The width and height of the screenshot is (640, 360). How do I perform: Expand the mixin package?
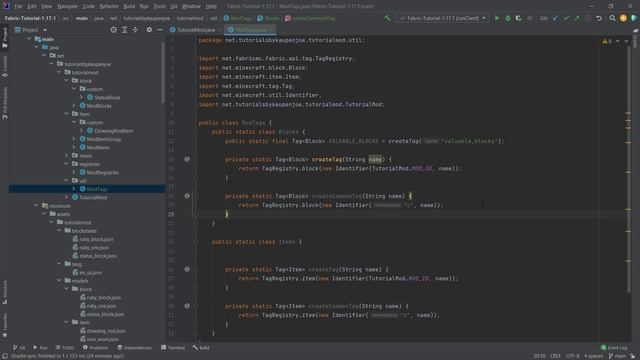point(67,156)
